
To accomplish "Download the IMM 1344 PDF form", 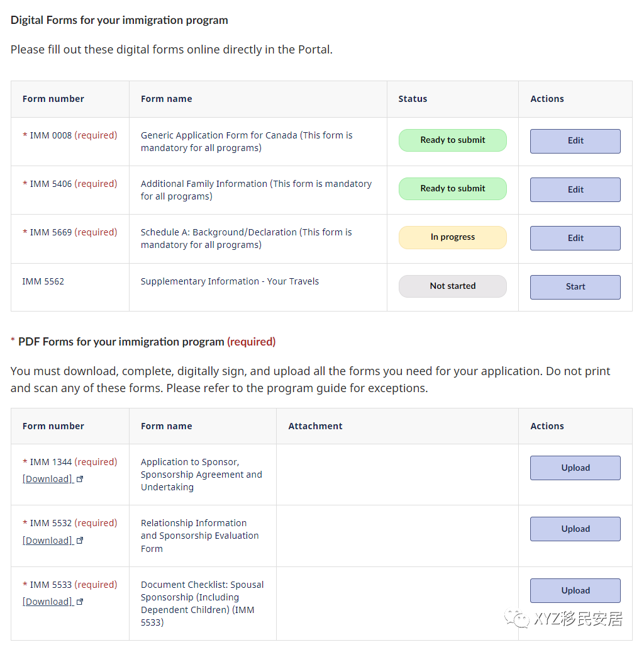I will [x=48, y=479].
